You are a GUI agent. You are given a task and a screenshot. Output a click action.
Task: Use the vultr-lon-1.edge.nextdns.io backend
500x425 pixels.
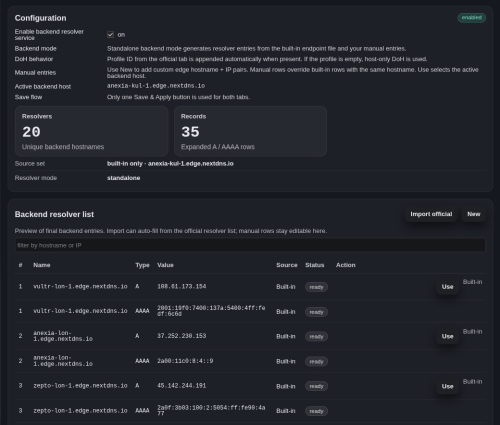(447, 287)
